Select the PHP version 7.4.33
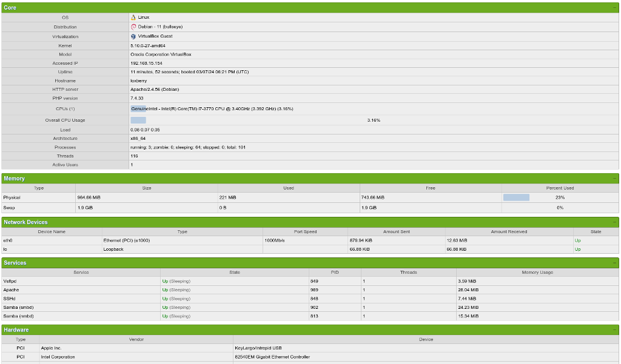Screen dimensions: 621x364 (137, 98)
